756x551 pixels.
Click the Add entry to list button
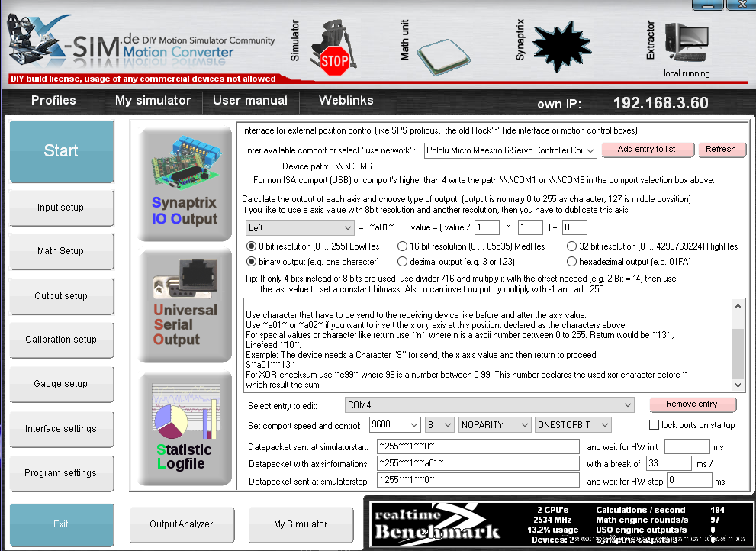click(647, 150)
